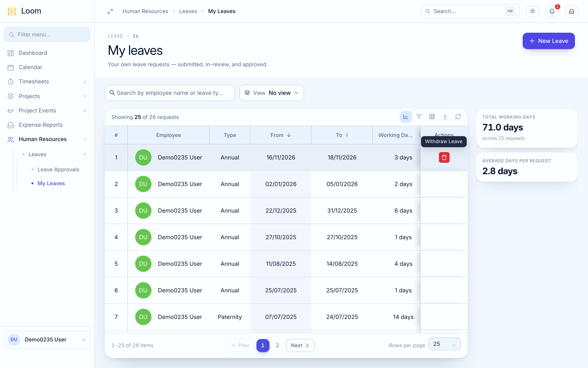Toggle fullscreen expand icon in header
The width and height of the screenshot is (588, 368).
[110, 11]
